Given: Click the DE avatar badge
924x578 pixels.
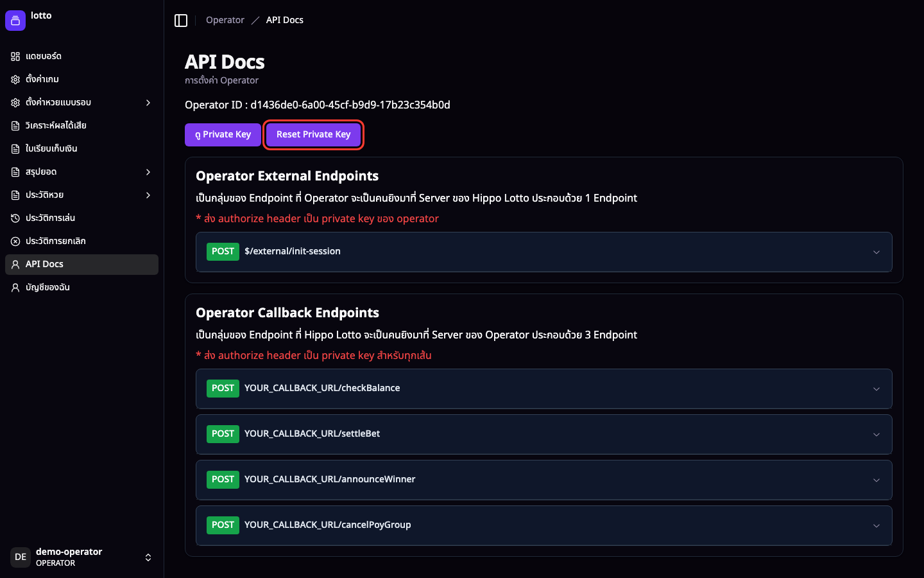Looking at the screenshot, I should coord(21,557).
